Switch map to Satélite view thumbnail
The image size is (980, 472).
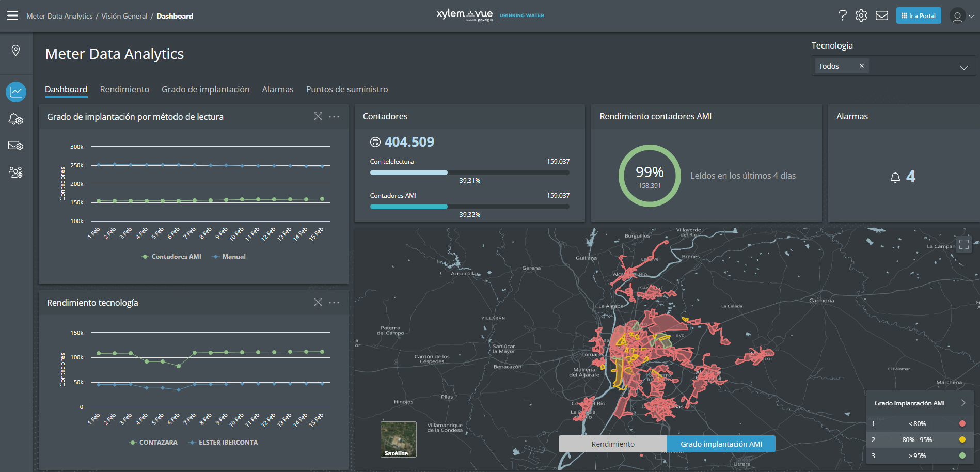399,439
